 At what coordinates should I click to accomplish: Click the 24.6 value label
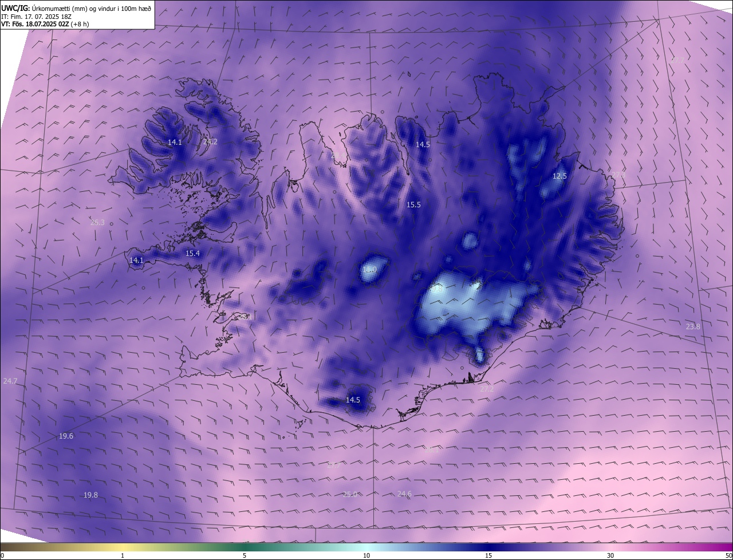pos(404,494)
